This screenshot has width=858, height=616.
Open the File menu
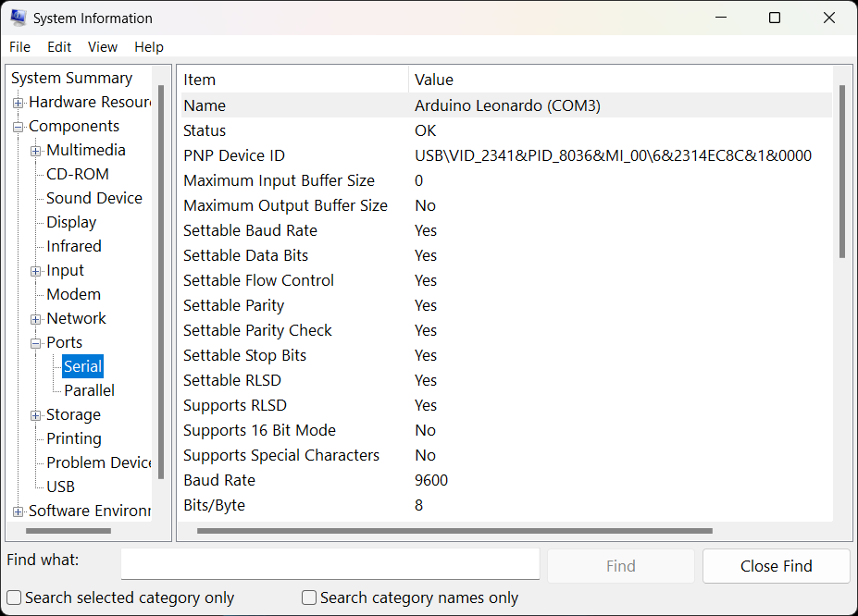pos(19,47)
